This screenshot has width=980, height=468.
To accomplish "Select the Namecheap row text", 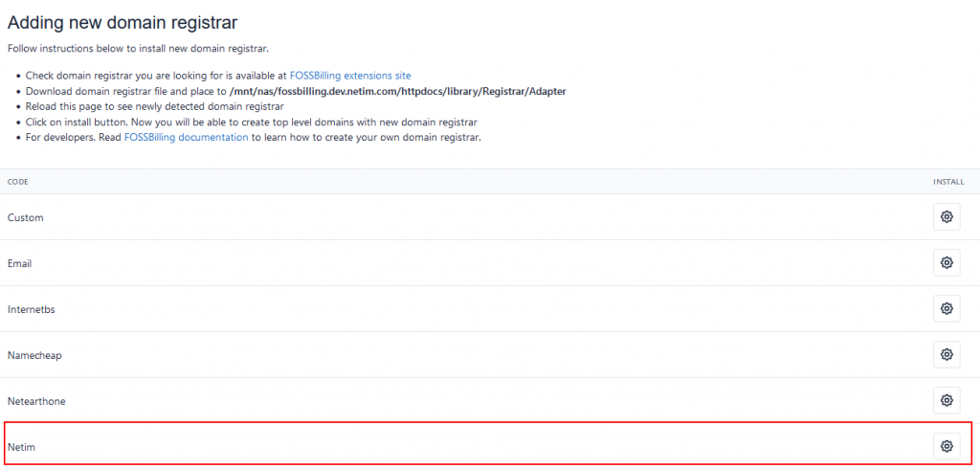I will point(34,355).
